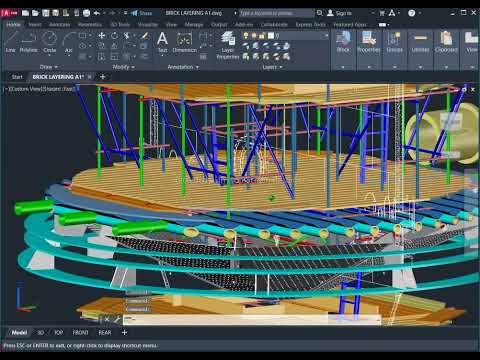Click the Plot printer icon

click(86, 13)
